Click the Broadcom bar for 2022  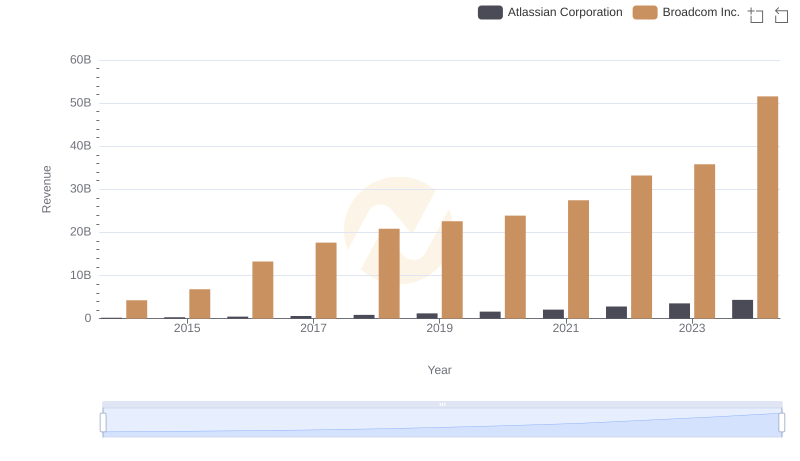coord(641,247)
